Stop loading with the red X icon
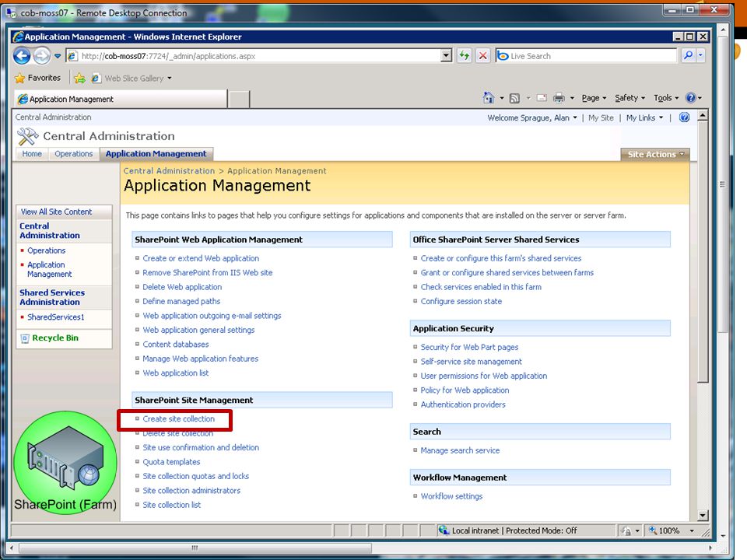 482,56
